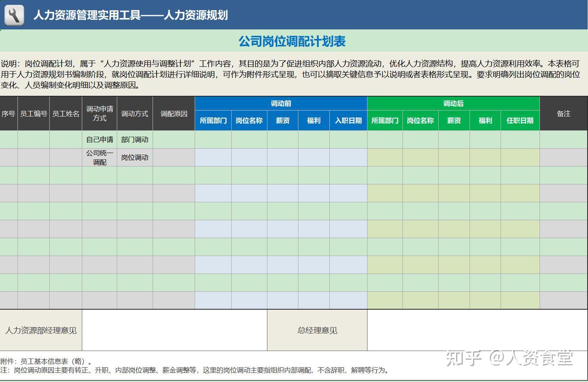Viewport: 588px width, 382px height.
Task: Select the 总经理意见 label cell
Action: [317, 330]
